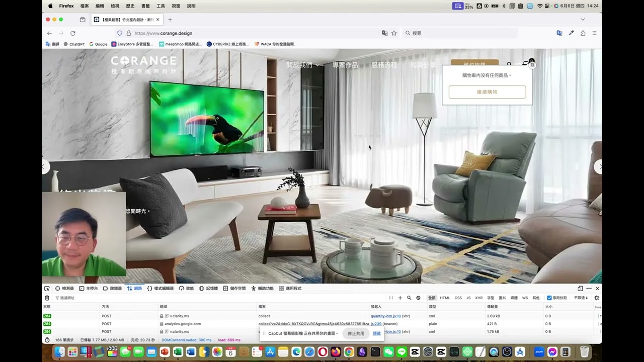Click 停止共用 to stop CapCut screen sharing

pos(356,333)
